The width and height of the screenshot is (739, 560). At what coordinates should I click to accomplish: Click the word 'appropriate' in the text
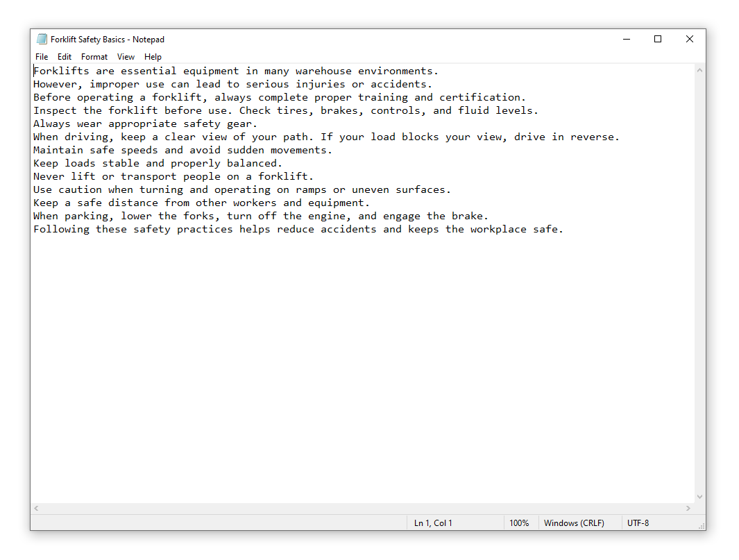pos(142,124)
